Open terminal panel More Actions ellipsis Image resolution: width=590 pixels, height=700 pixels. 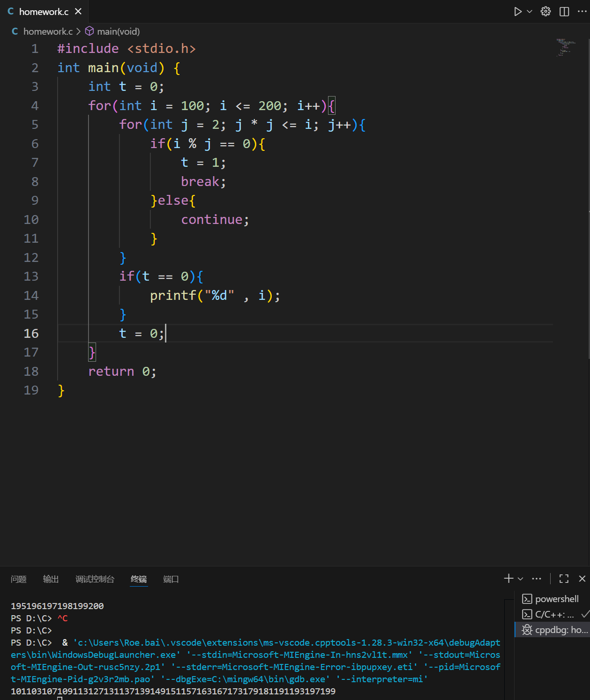[x=537, y=579]
